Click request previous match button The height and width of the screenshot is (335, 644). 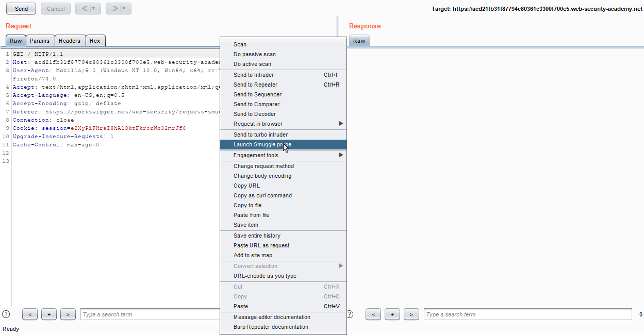tap(30, 314)
